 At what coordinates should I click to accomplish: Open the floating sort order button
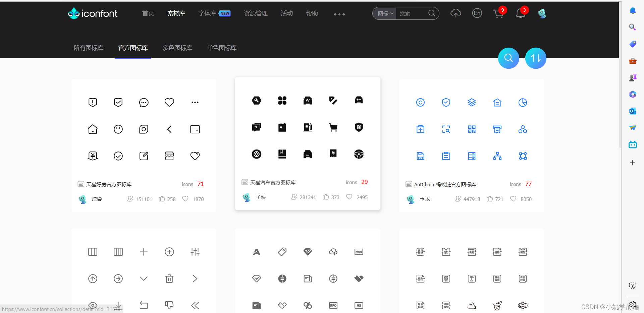pyautogui.click(x=535, y=58)
